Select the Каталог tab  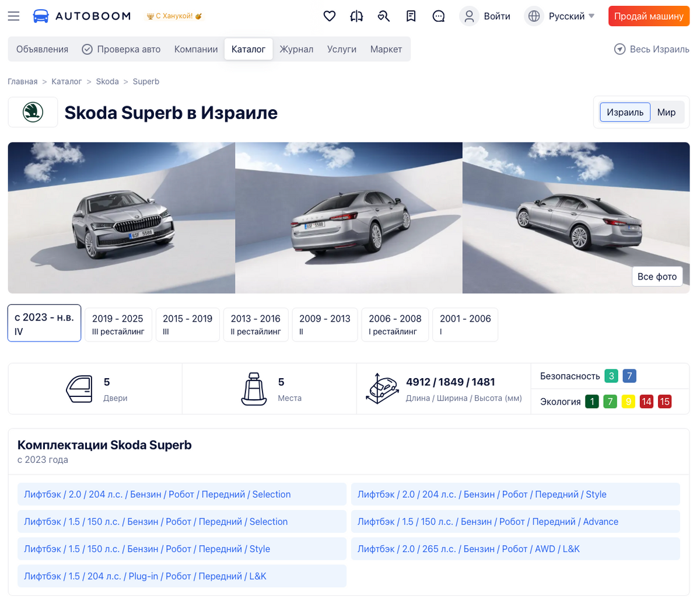(249, 49)
